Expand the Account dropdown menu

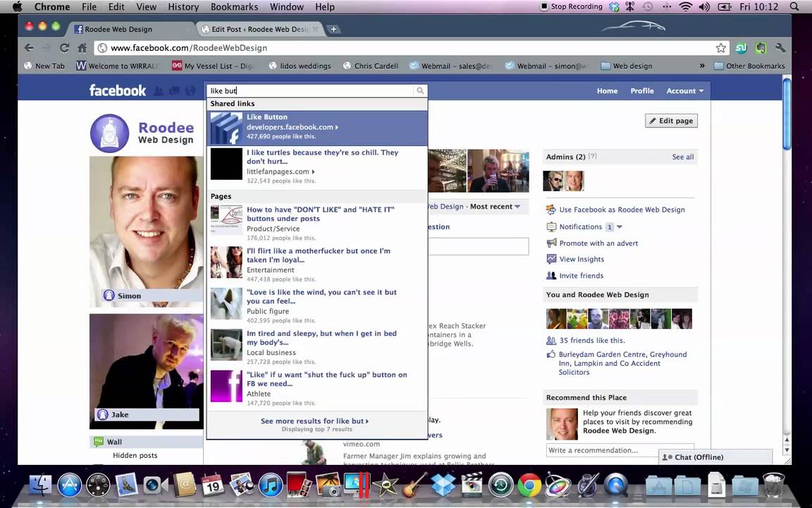pyautogui.click(x=684, y=91)
